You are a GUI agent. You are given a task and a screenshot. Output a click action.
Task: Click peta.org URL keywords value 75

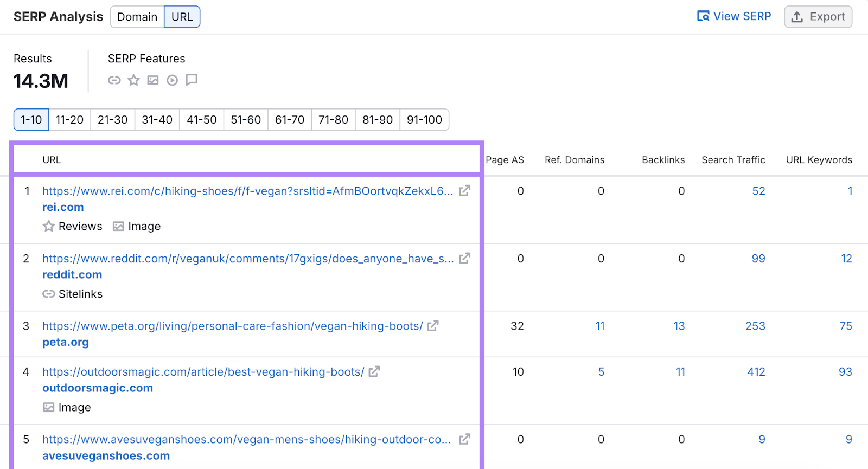coord(846,326)
